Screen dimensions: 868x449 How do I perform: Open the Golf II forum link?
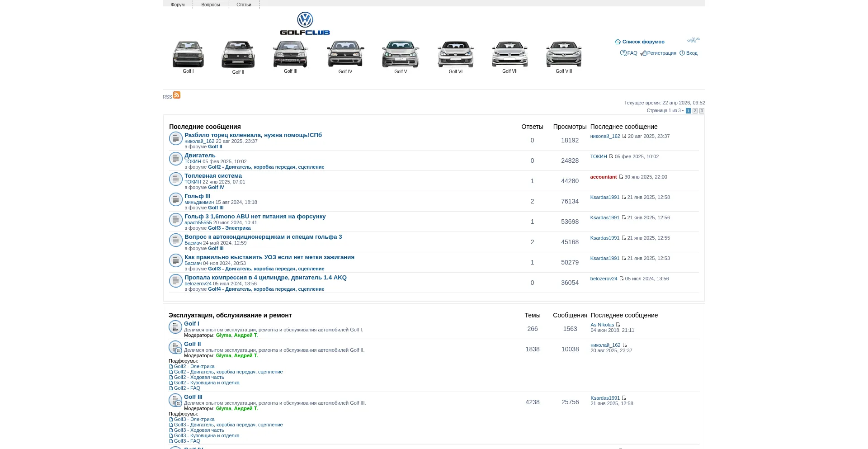pyautogui.click(x=192, y=344)
